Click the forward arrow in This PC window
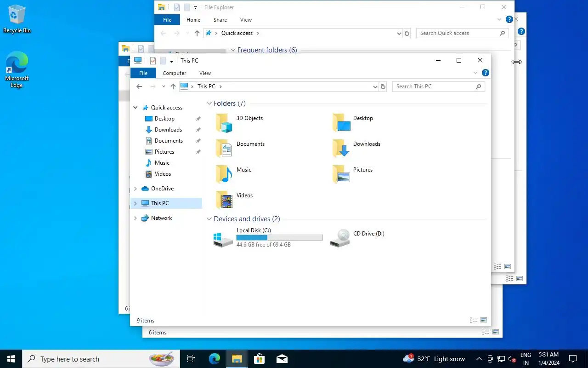Screen dimensions: 588x368 point(153,86)
